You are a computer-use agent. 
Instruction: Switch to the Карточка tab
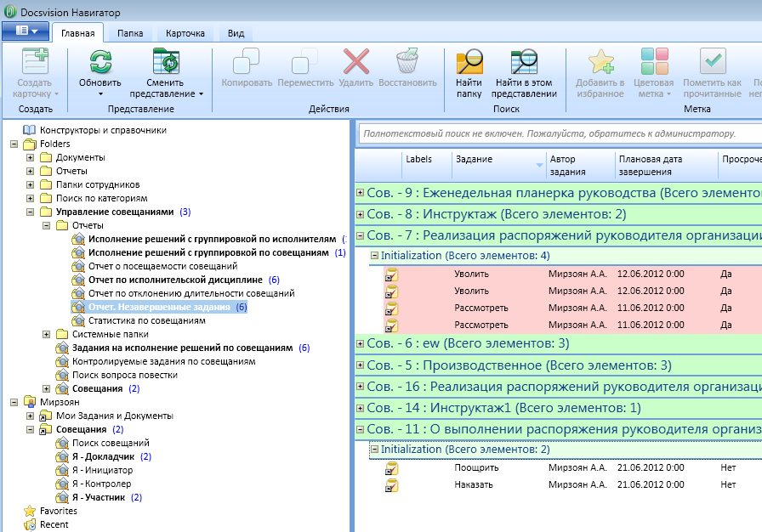(185, 33)
